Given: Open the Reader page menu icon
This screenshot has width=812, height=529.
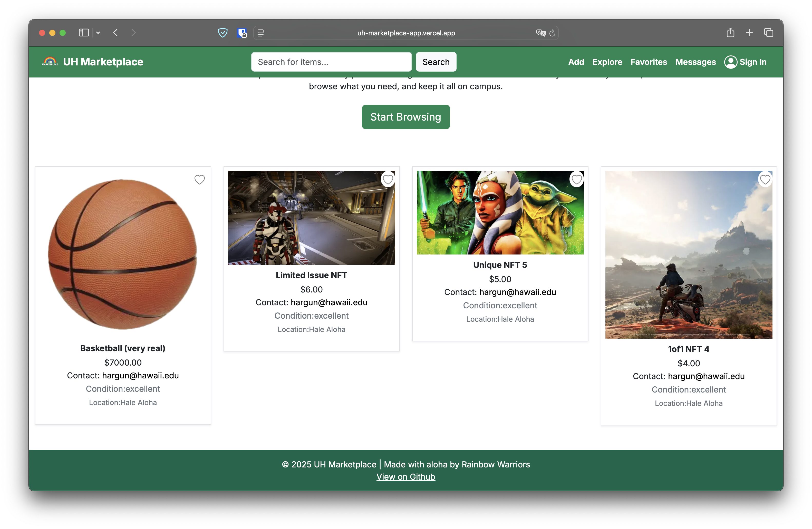Looking at the screenshot, I should click(x=261, y=33).
